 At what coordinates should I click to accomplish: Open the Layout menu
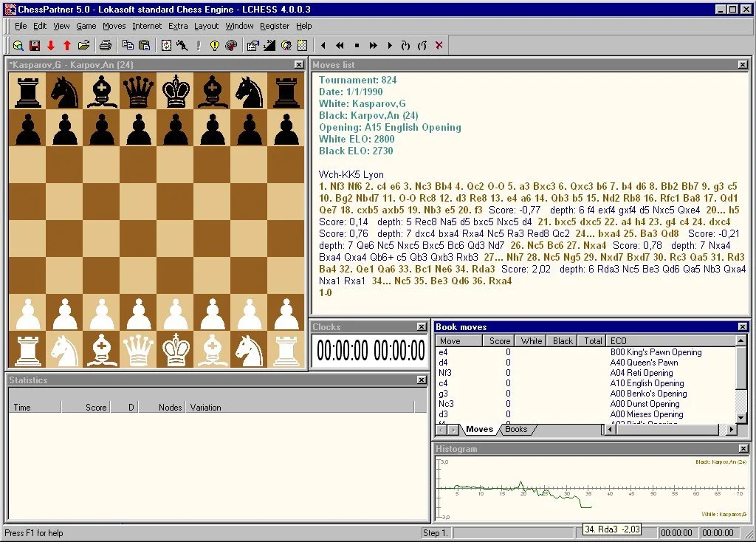[x=206, y=25]
